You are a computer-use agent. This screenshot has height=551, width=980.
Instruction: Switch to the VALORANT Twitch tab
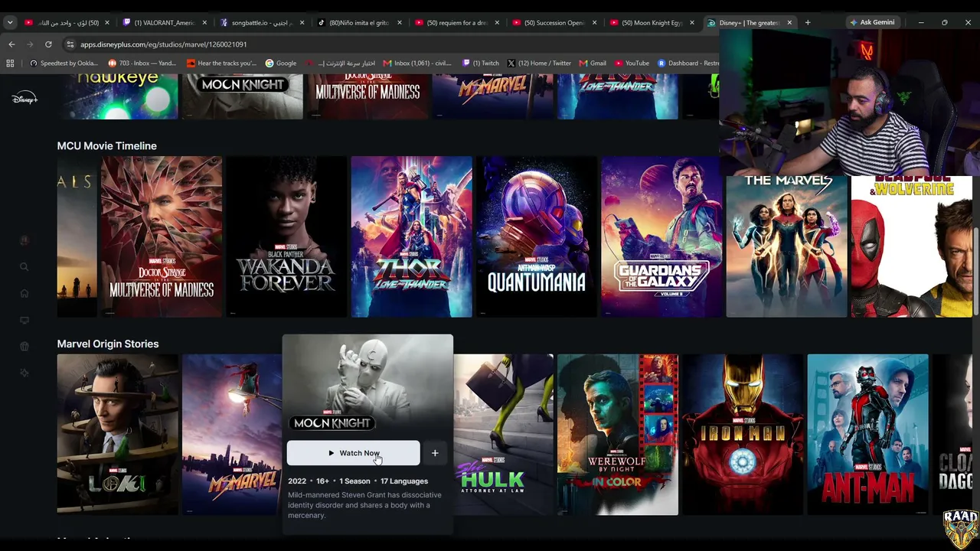click(x=165, y=23)
